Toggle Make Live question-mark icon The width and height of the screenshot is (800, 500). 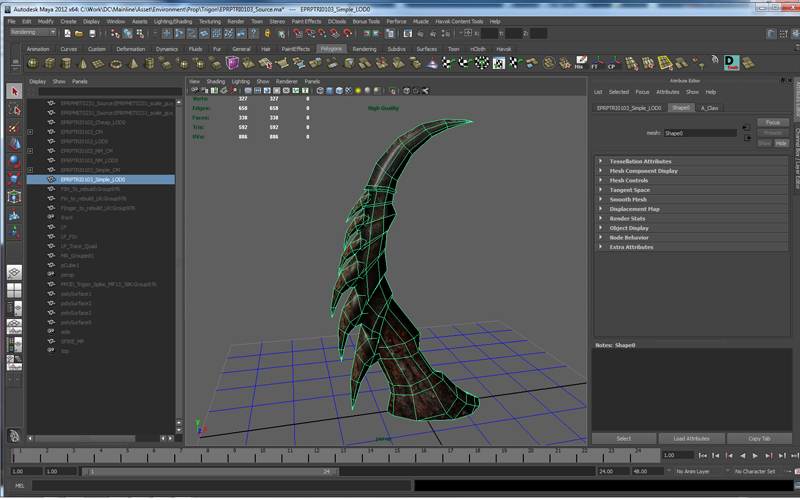pos(254,34)
